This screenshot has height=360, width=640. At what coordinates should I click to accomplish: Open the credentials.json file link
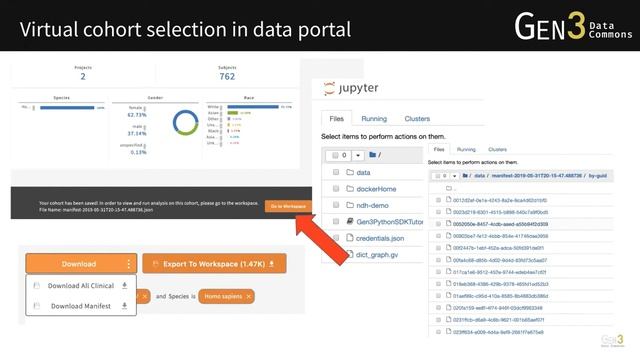[x=380, y=238]
